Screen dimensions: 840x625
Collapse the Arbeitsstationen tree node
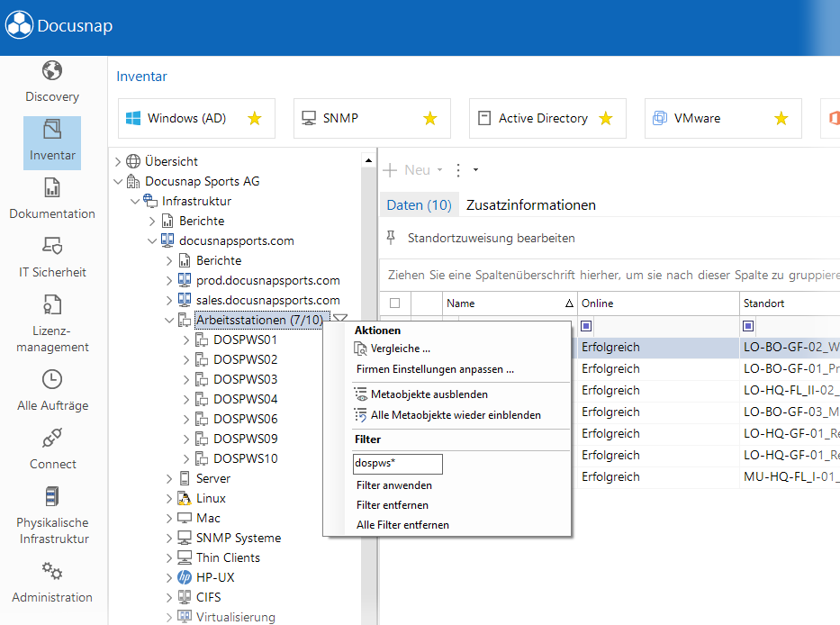(x=169, y=320)
